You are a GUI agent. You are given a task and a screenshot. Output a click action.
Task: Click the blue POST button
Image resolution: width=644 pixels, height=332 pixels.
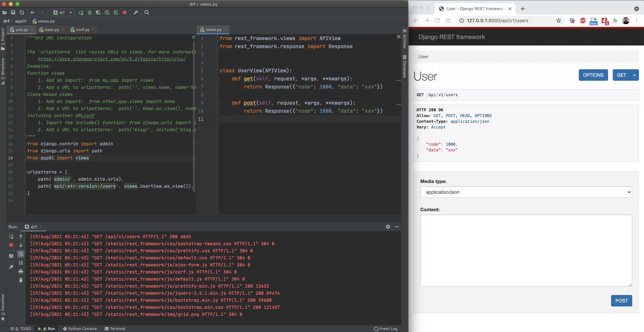[621, 300]
